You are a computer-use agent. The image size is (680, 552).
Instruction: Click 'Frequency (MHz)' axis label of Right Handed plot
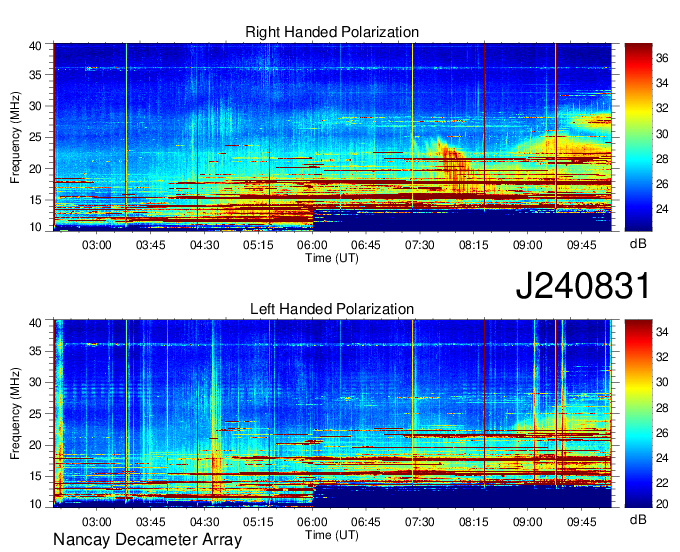coord(15,137)
